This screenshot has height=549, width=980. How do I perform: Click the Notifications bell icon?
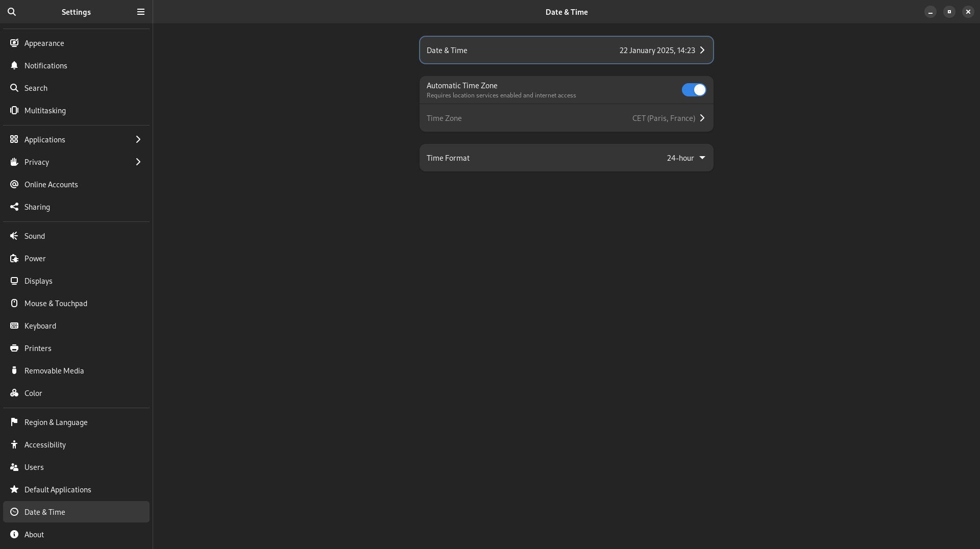tap(14, 65)
